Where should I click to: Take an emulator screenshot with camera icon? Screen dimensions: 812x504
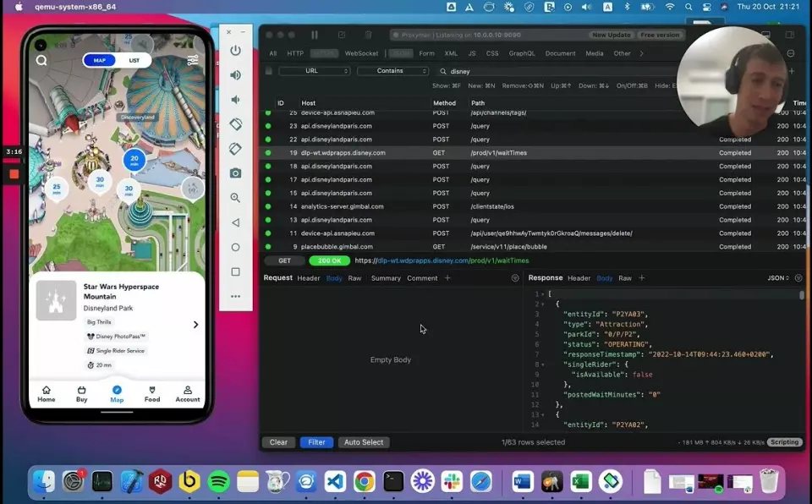tap(235, 173)
